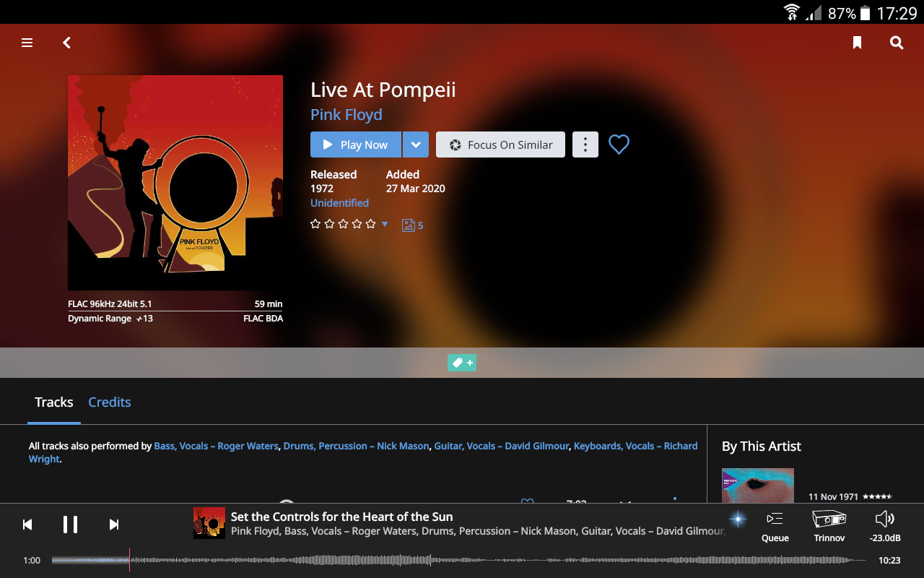
Task: Seek within the waveform progress bar
Action: 458,560
